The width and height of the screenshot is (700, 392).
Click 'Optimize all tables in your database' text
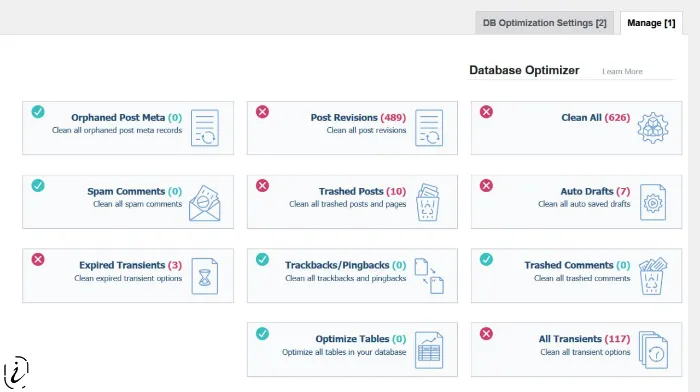tap(344, 352)
